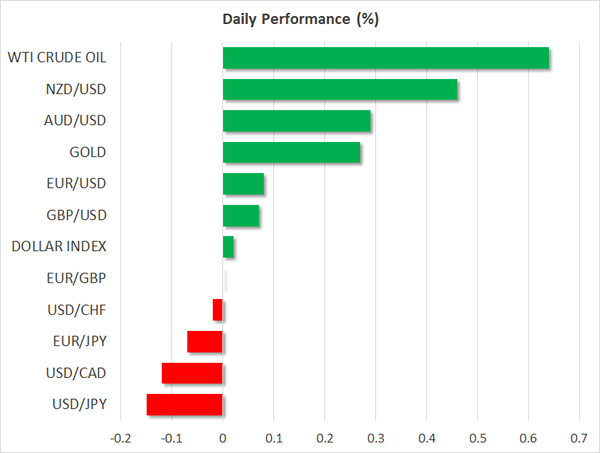Click the 0.7 x-axis tick label
The height and width of the screenshot is (453, 600).
coord(579,438)
